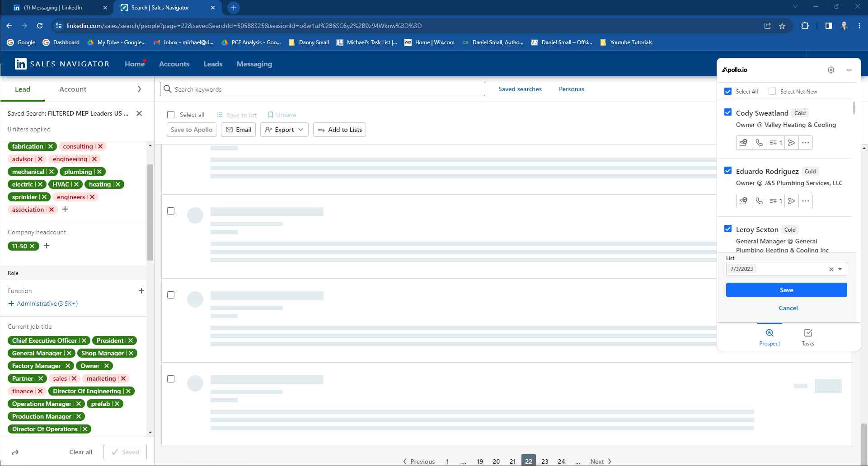This screenshot has height=466, width=868.
Task: Click first action icon for Cody Sweatland
Action: pos(743,143)
